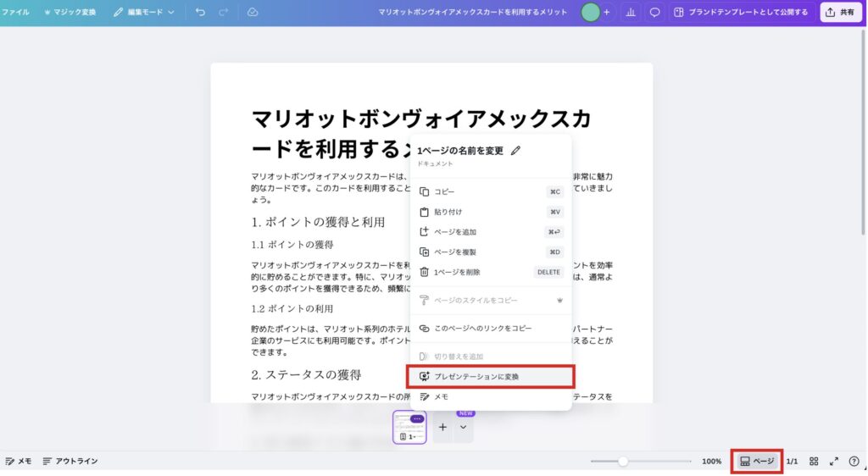The width and height of the screenshot is (868, 476).
Task: Open the analytics bar chart icon
Action: (631, 12)
